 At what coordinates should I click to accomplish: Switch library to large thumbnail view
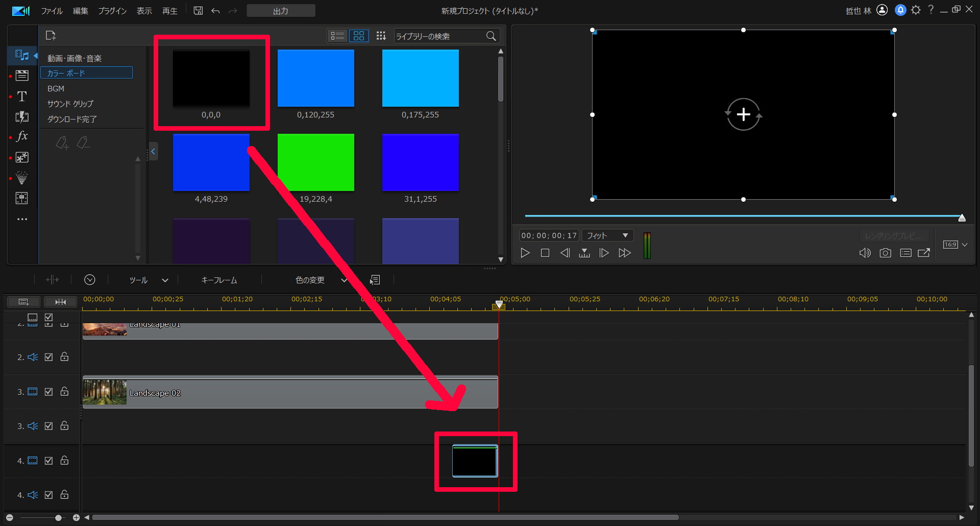point(359,36)
